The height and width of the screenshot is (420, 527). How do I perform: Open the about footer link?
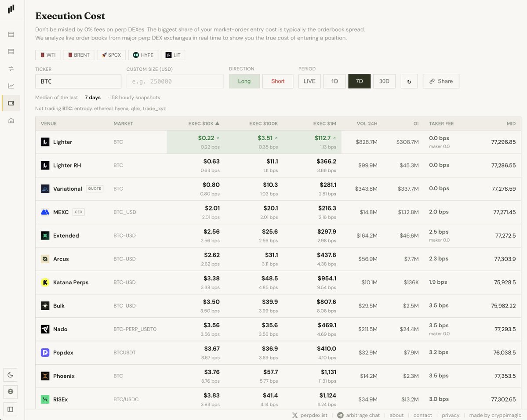(x=396, y=415)
